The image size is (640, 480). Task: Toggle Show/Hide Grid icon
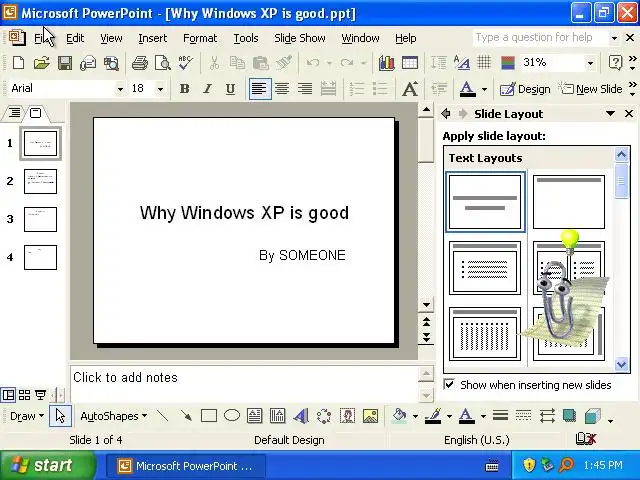pos(484,63)
